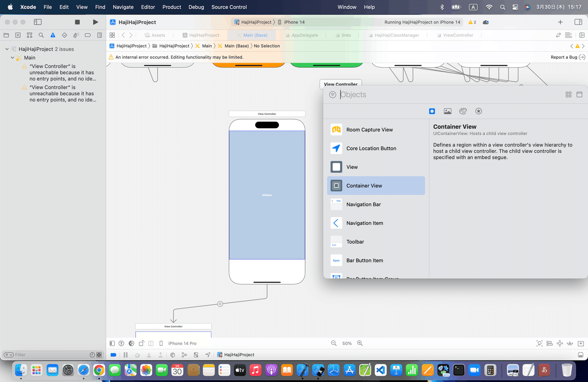The height and width of the screenshot is (382, 588).
Task: Open the Find navigator magnifier icon
Action: (41, 35)
